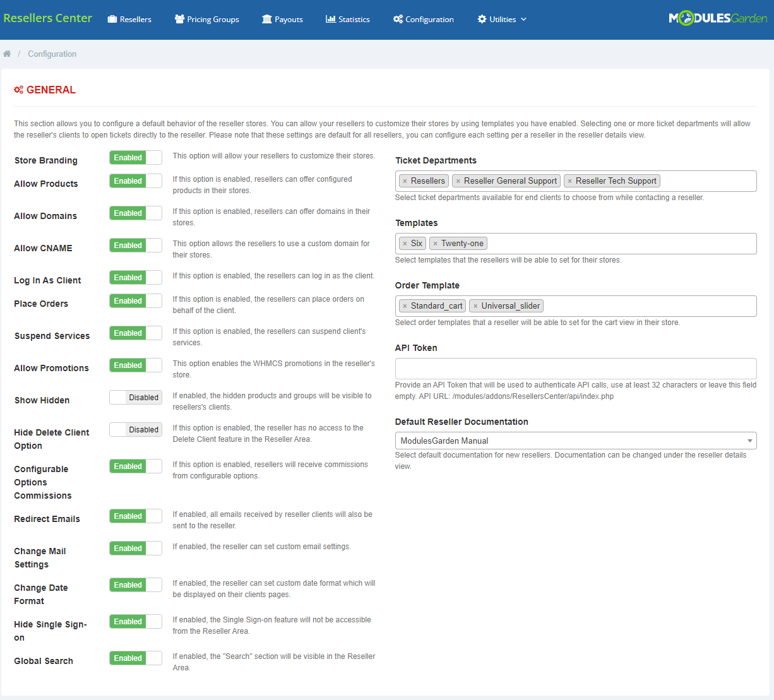Toggle the Allow Products switch
The image size is (774, 700).
pos(136,181)
